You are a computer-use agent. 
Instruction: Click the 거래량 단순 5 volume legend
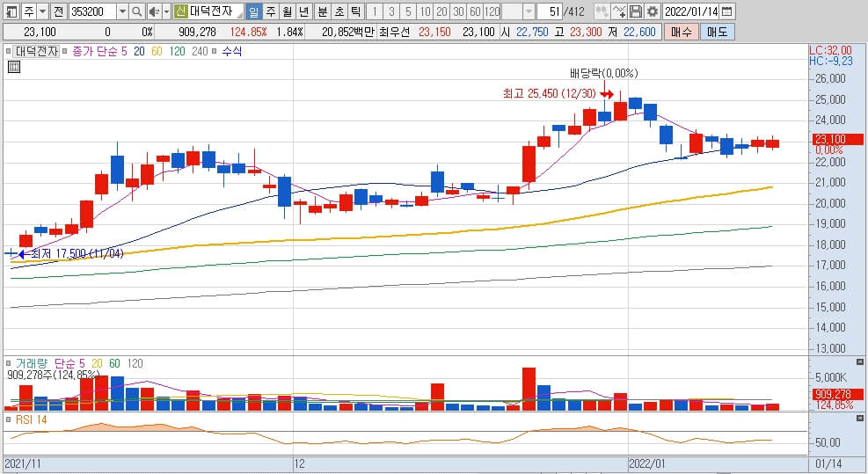click(x=50, y=364)
